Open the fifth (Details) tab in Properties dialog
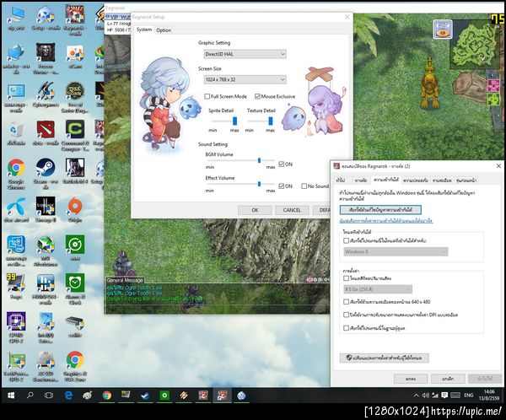The width and height of the screenshot is (506, 420). click(442, 180)
